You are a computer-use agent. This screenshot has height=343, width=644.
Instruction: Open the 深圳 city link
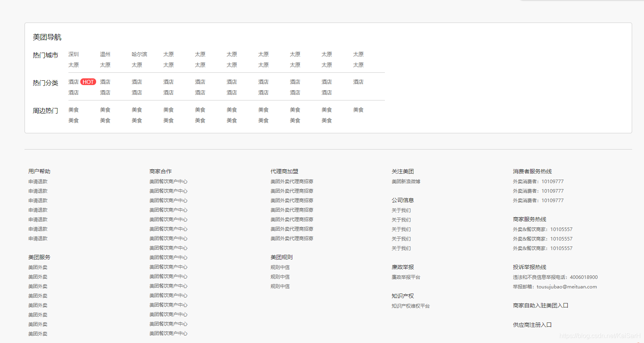click(x=74, y=54)
